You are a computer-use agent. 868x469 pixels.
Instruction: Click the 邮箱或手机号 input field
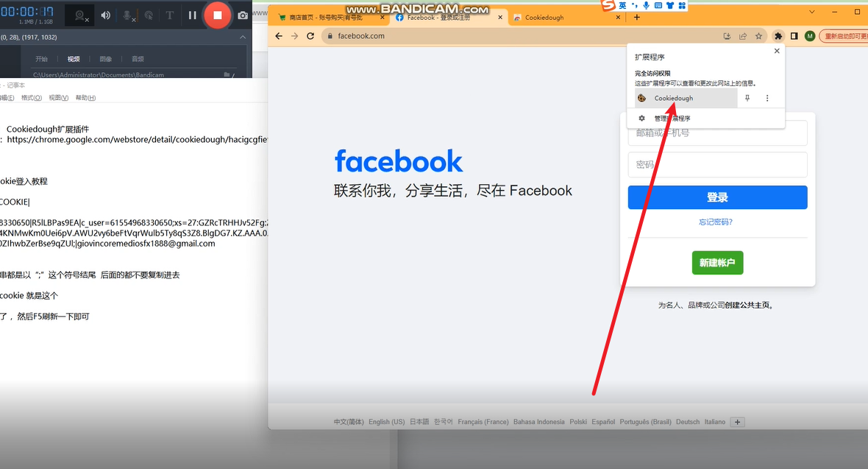pyautogui.click(x=717, y=133)
